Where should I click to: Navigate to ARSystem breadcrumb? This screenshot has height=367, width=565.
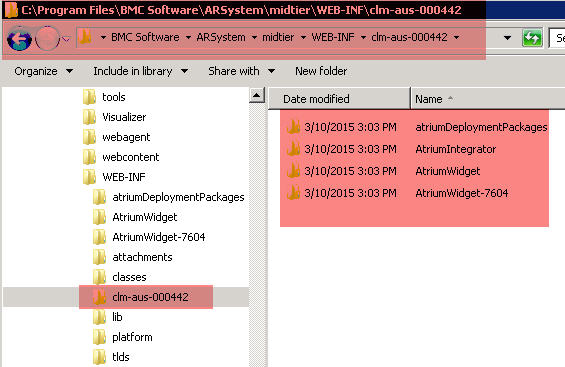pyautogui.click(x=221, y=37)
